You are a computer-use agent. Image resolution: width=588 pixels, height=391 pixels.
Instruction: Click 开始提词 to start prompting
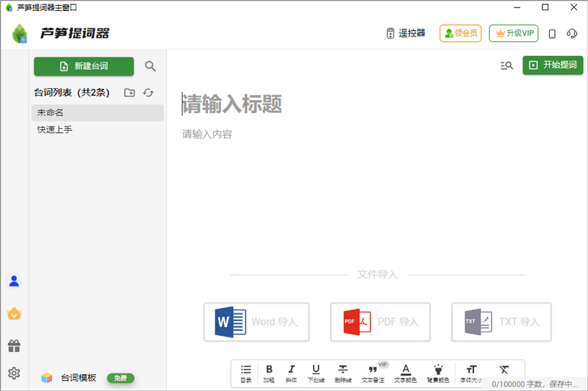pyautogui.click(x=553, y=65)
